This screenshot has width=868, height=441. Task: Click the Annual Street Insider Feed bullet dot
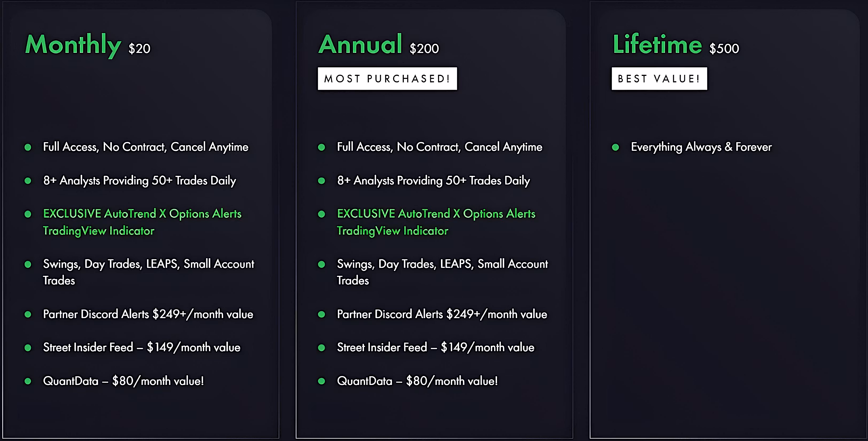[x=321, y=348]
